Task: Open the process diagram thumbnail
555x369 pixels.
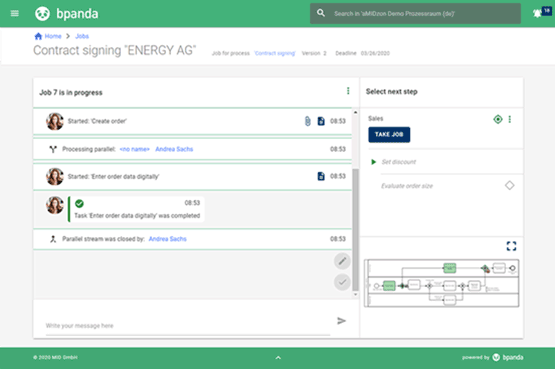Action: point(441,283)
